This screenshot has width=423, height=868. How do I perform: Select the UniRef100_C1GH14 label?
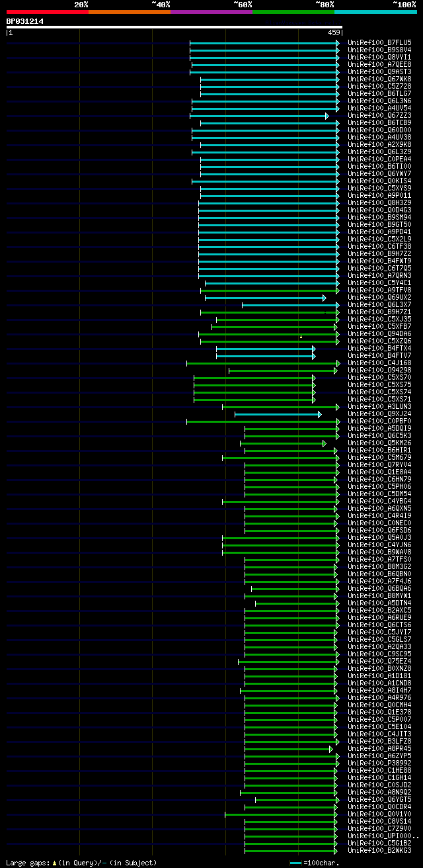tap(379, 777)
